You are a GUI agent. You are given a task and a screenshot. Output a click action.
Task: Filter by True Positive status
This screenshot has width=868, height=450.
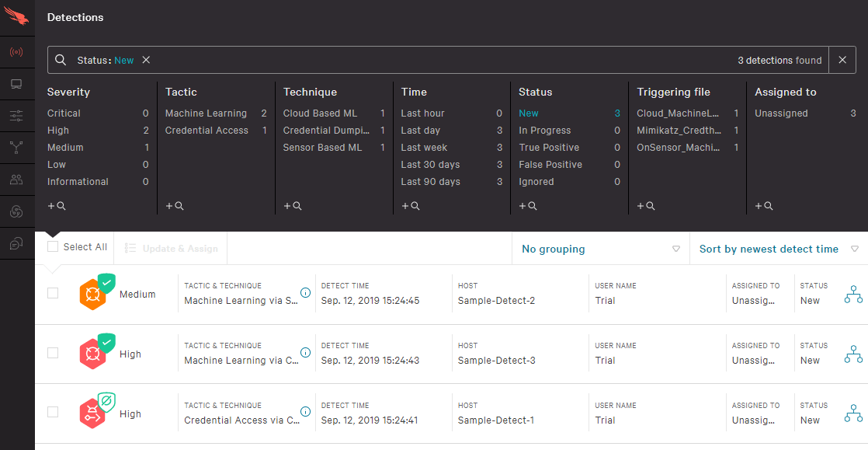click(x=550, y=147)
